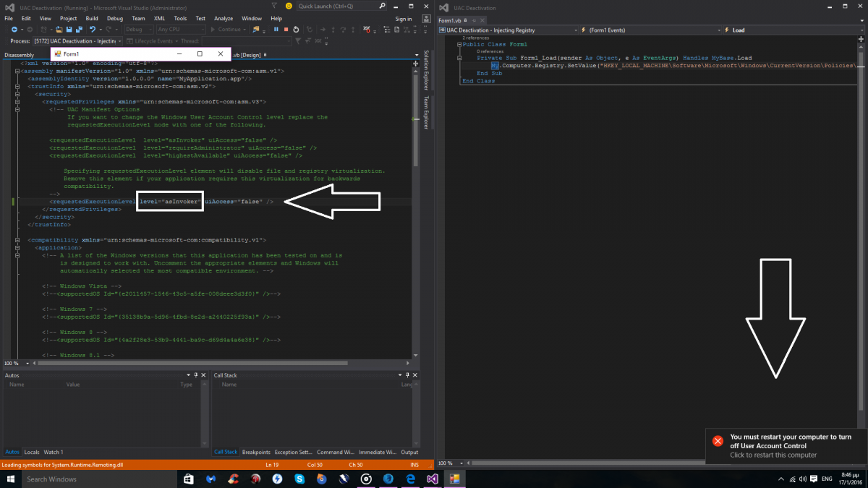Click the Visual Studio taskbar icon
Image resolution: width=868 pixels, height=488 pixels.
pos(433,479)
